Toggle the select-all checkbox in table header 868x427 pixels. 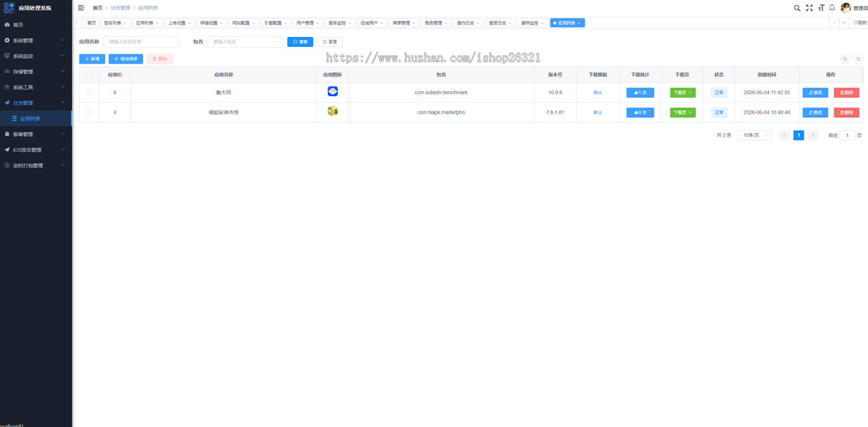point(89,75)
